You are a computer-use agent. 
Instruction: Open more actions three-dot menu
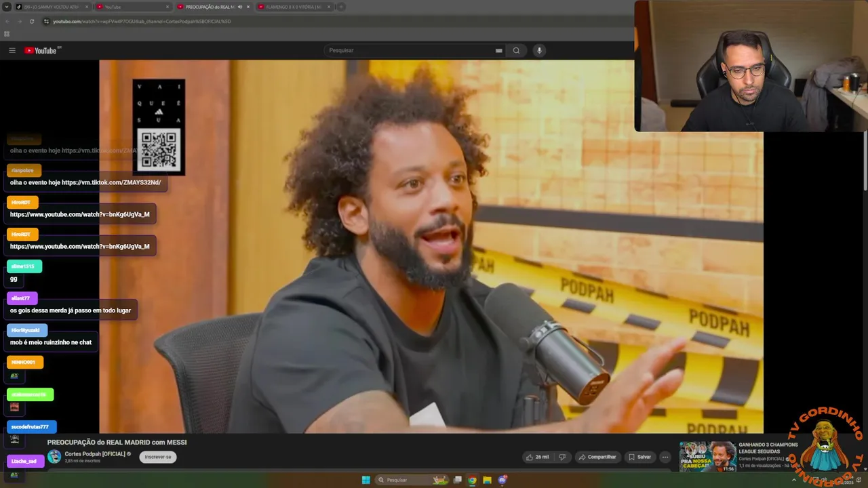665,457
